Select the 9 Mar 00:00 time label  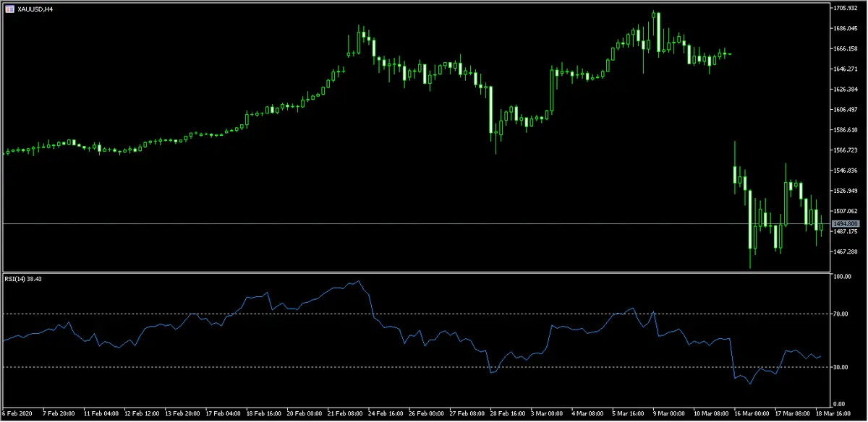(668, 414)
